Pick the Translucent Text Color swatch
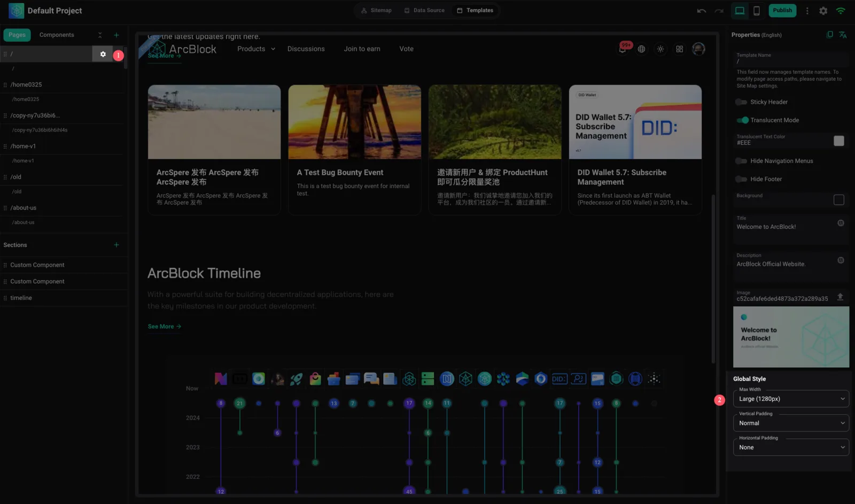Image resolution: width=855 pixels, height=504 pixels. click(x=839, y=141)
